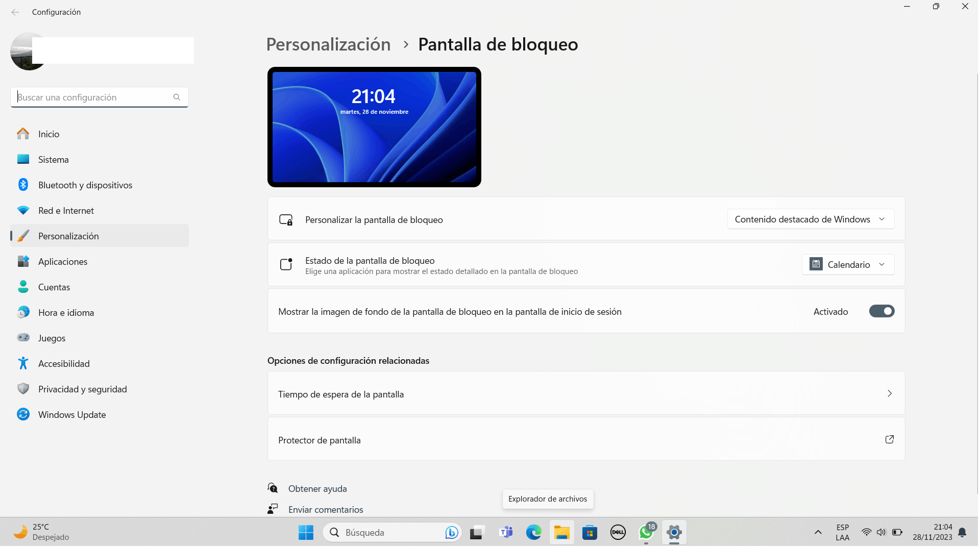
Task: Open Sistema settings section
Action: pos(100,160)
